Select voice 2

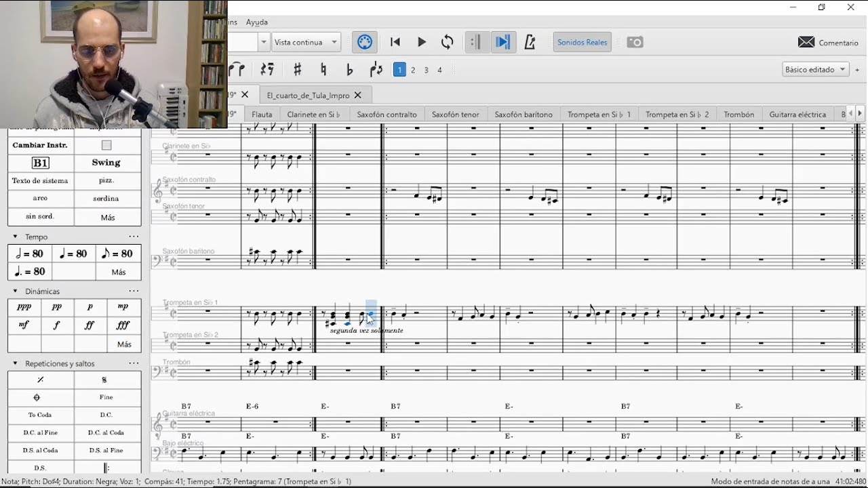[413, 70]
